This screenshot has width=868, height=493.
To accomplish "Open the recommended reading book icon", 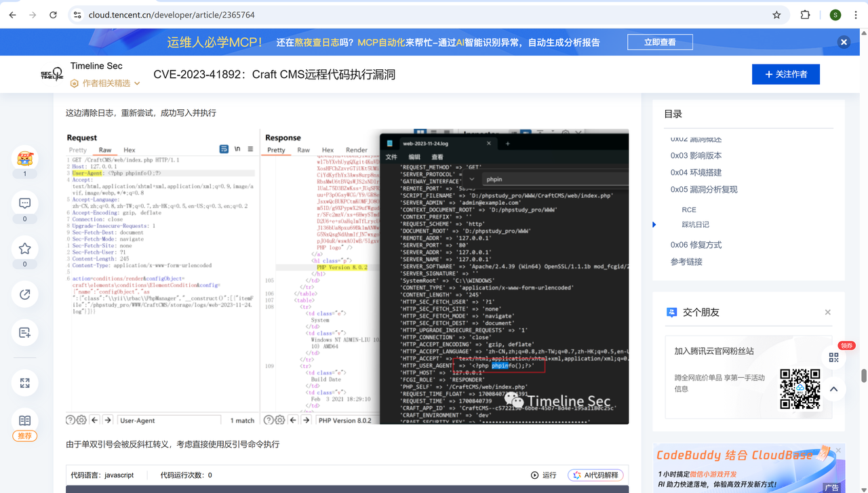I will click(x=25, y=421).
